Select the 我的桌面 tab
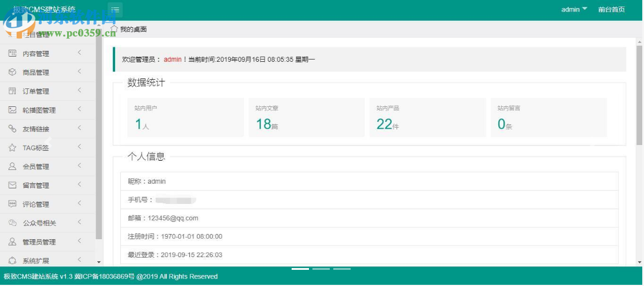 (x=133, y=29)
